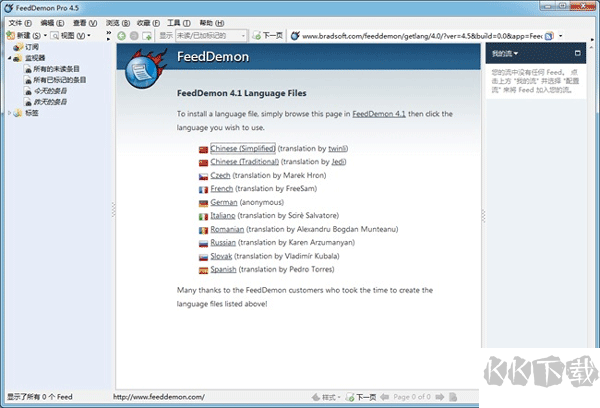Click the Chinese (Simplified) language link
This screenshot has height=408, width=600.
[243, 149]
